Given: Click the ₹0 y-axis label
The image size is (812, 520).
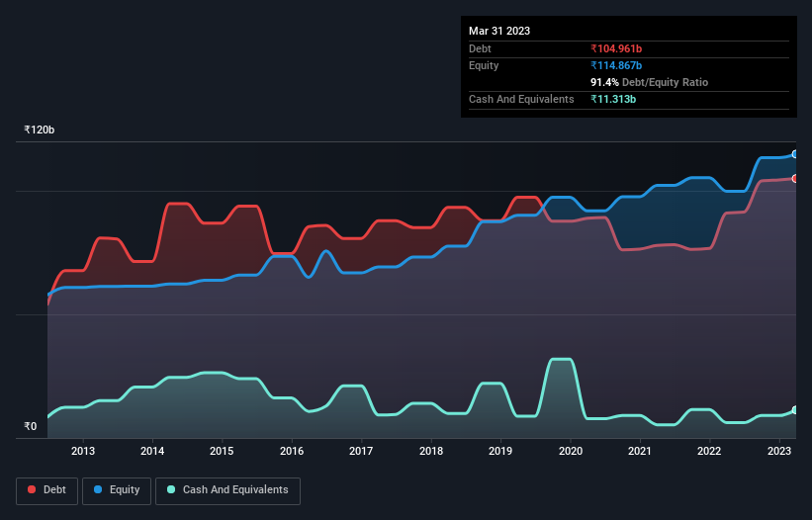Looking at the screenshot, I should click(31, 426).
